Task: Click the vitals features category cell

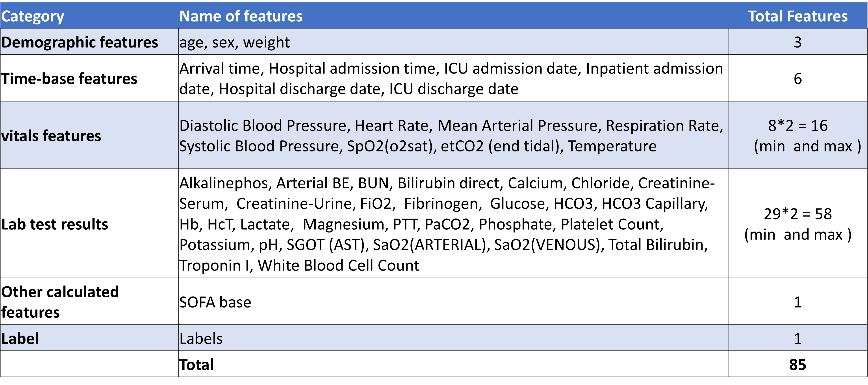Action: (51, 136)
